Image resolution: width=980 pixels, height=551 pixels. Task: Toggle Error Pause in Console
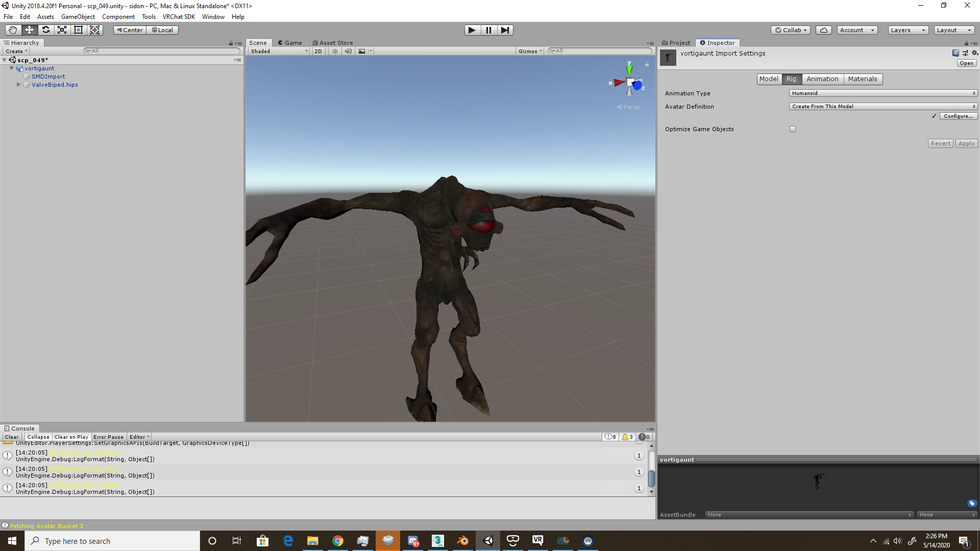point(108,437)
